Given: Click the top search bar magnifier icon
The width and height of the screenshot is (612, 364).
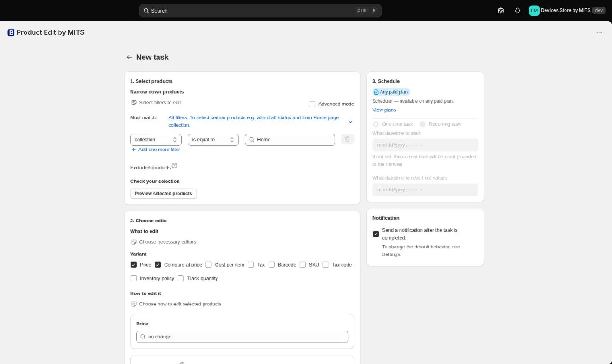Looking at the screenshot, I should (146, 10).
